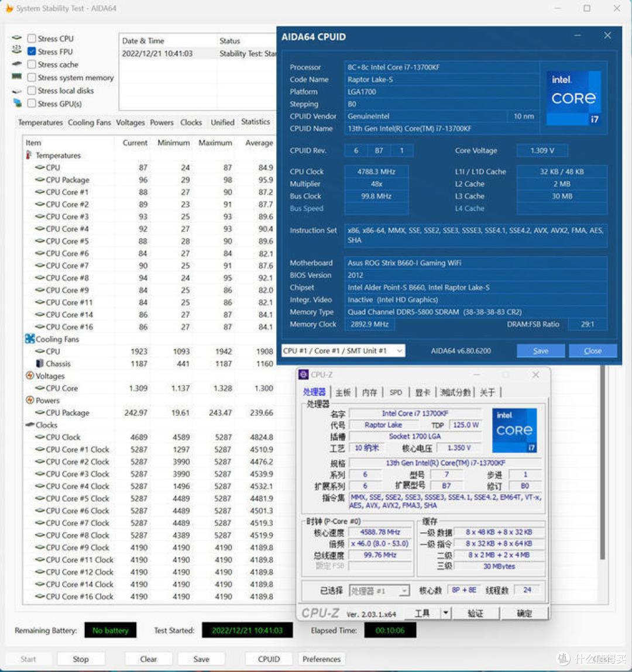
Task: Click the Clocks group icon
Action: (30, 424)
